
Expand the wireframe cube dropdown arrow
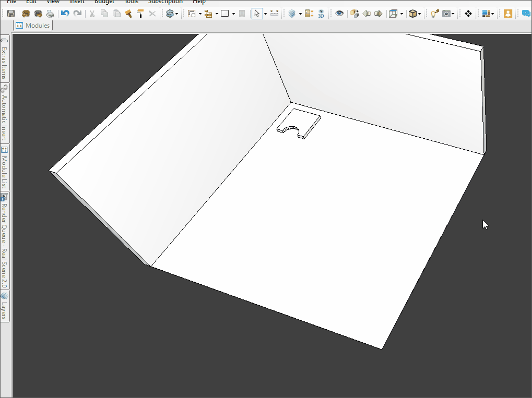(401, 14)
